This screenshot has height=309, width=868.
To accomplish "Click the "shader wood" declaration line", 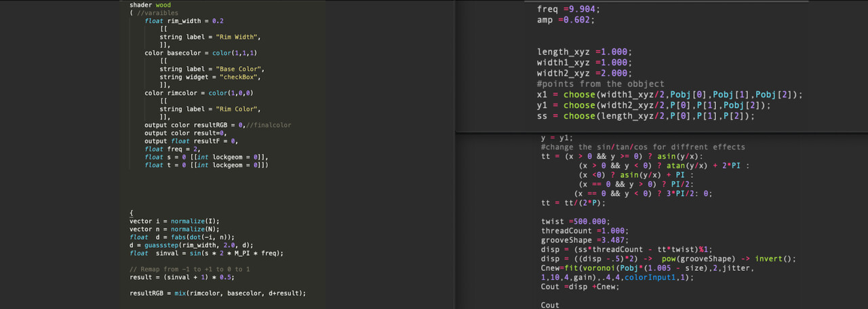I will (145, 5).
